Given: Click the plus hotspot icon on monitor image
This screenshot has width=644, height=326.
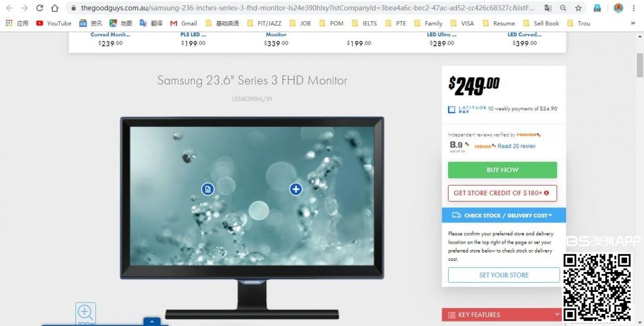Looking at the screenshot, I should pyautogui.click(x=296, y=189).
